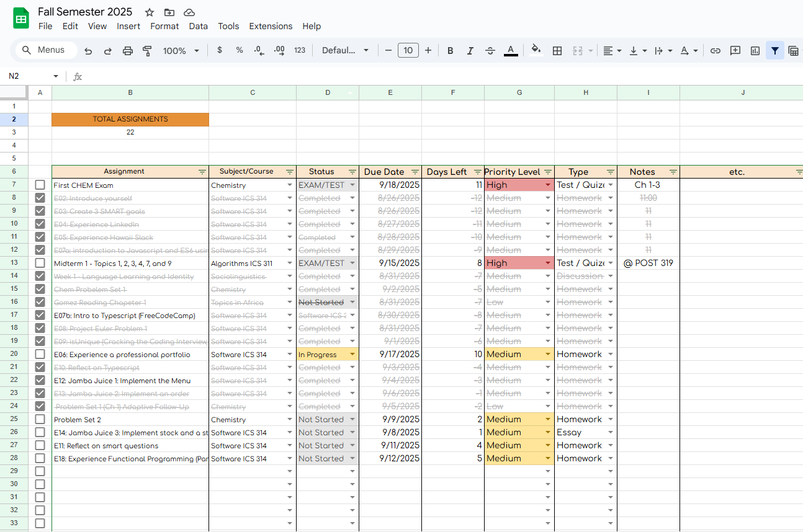This screenshot has width=803, height=532.
Task: Open the In Progress status dropdown
Action: point(352,355)
